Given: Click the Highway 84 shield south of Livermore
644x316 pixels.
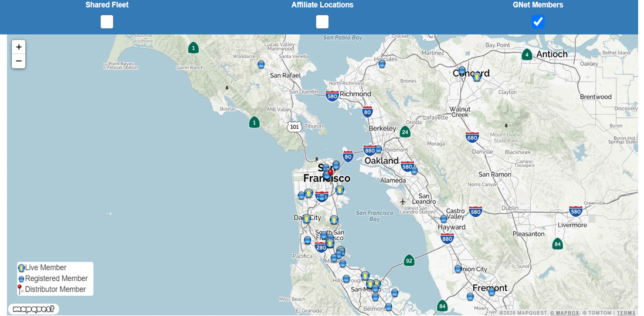Looking at the screenshot, I should [x=557, y=244].
